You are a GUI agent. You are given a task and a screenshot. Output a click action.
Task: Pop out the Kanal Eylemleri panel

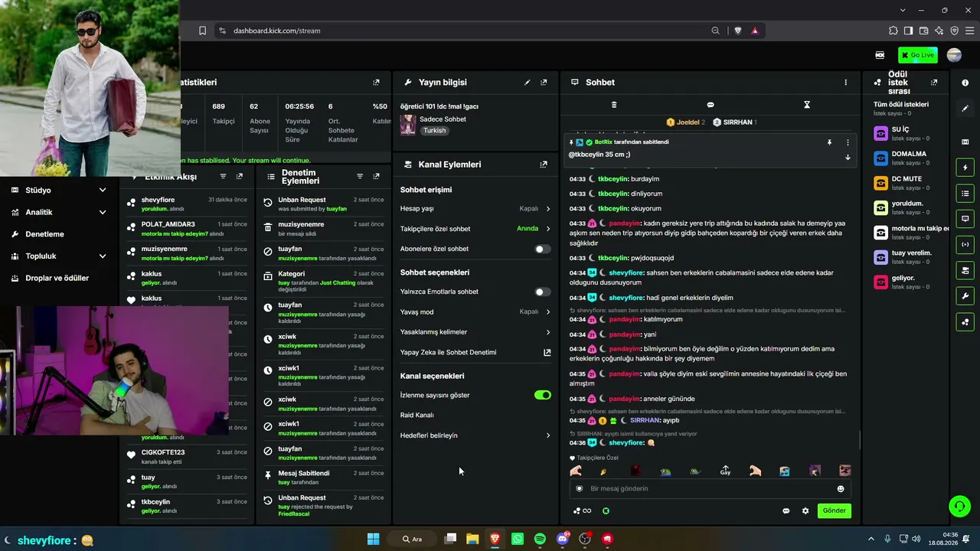click(544, 165)
